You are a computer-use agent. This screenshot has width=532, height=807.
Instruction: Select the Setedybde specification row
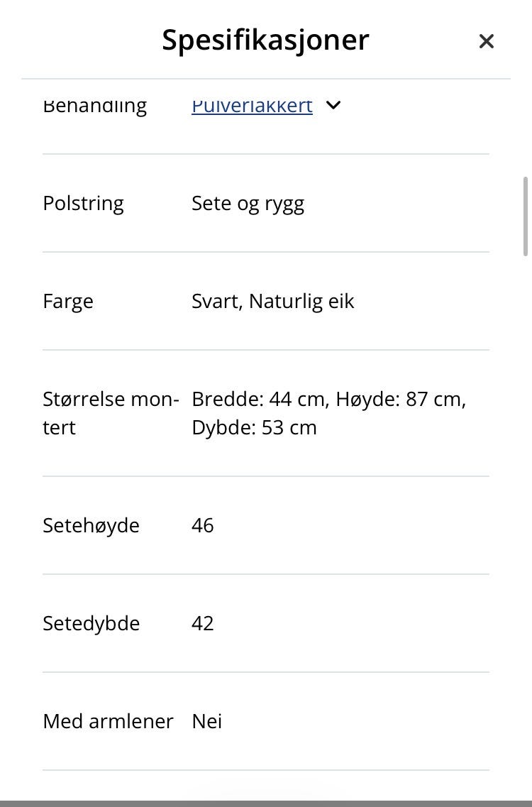click(91, 623)
